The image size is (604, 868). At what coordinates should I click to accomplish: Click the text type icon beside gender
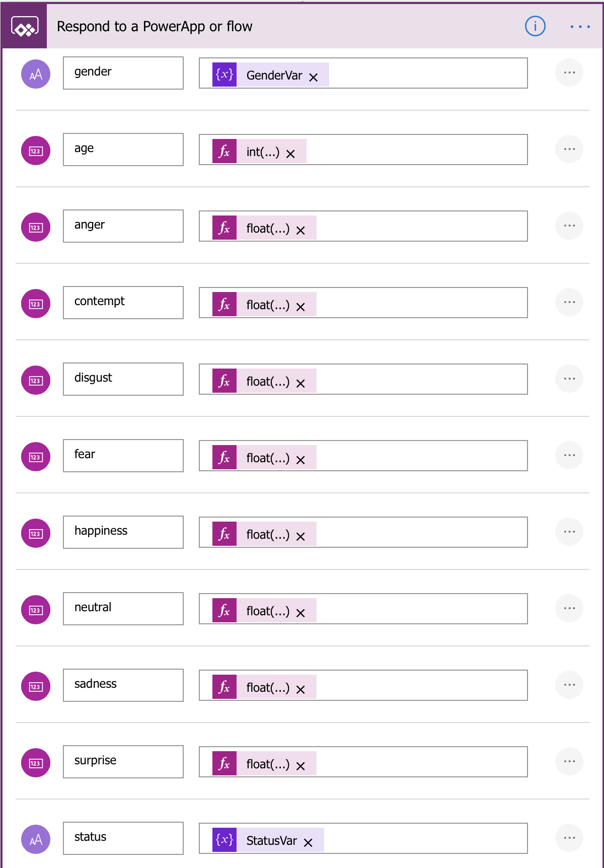point(36,74)
